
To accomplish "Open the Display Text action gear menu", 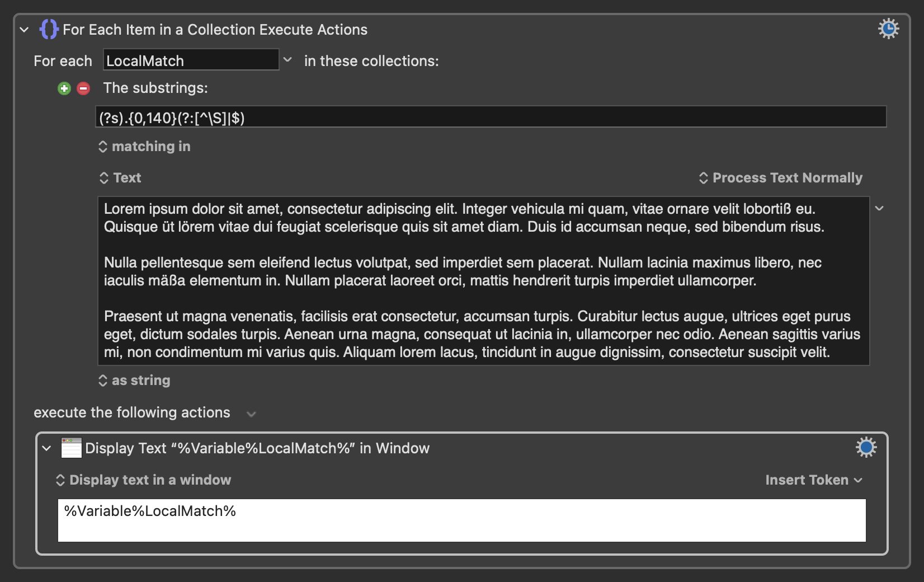I will point(866,447).
